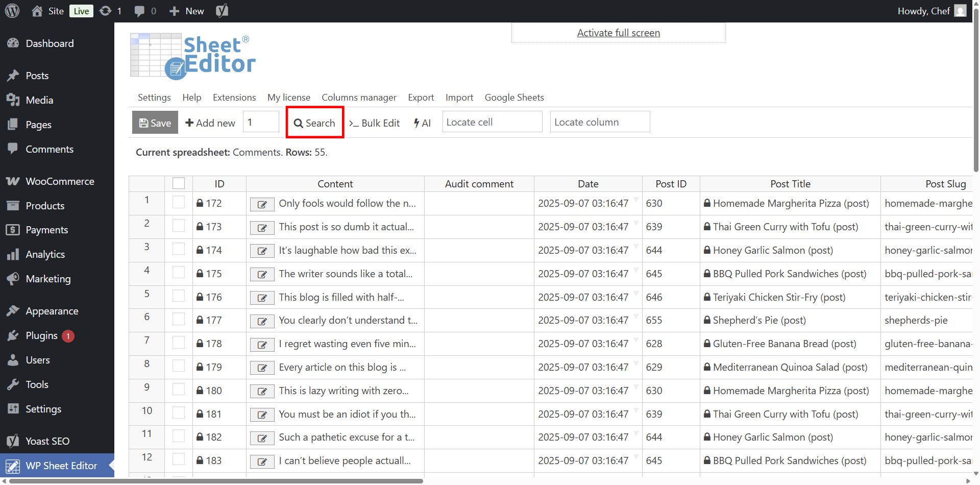The height and width of the screenshot is (485, 980).
Task: Click the Save button
Action: [x=155, y=123]
